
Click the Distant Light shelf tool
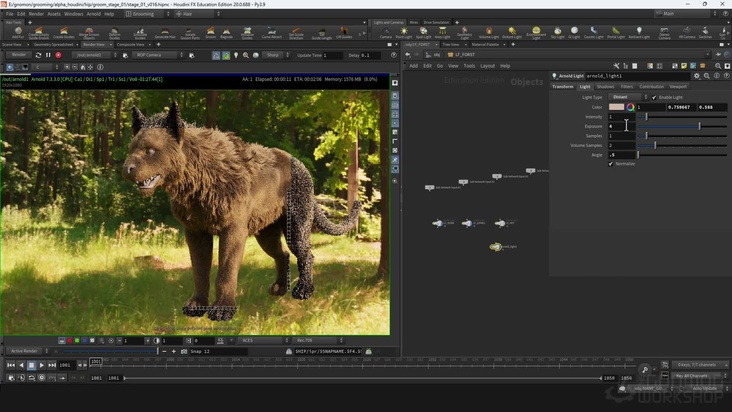[512, 33]
